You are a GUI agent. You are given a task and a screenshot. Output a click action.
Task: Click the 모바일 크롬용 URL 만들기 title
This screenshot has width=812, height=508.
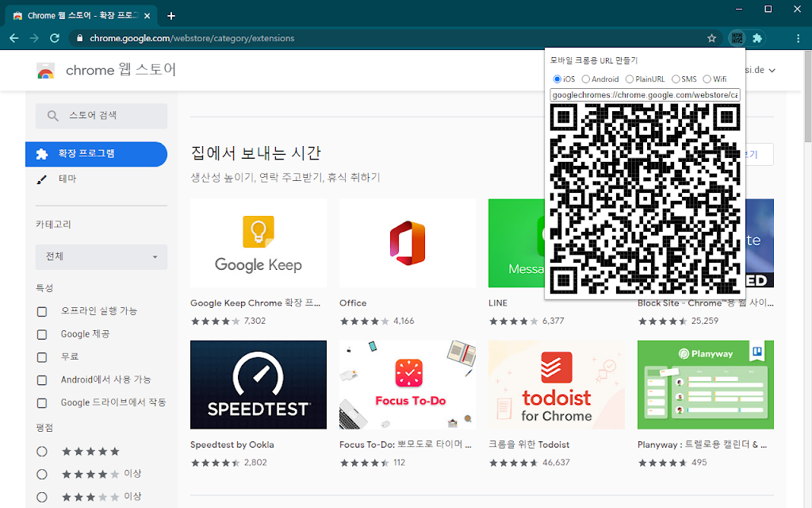(x=593, y=60)
